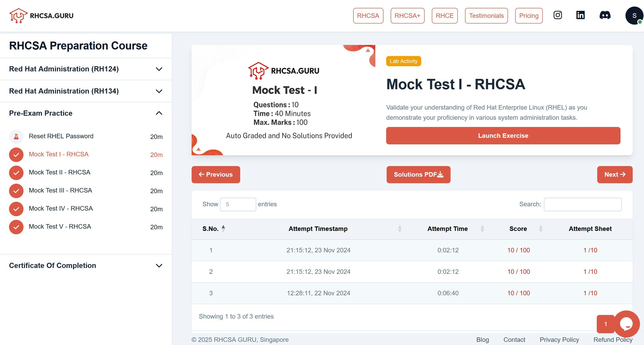Click the checkmark icon for Mock Test IV
Screen dimensions: 644x345
pos(16,209)
